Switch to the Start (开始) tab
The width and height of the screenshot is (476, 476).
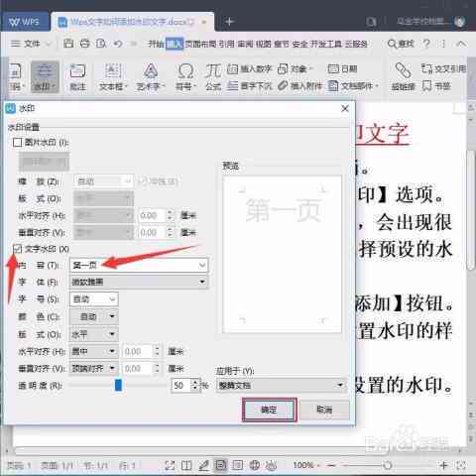156,44
